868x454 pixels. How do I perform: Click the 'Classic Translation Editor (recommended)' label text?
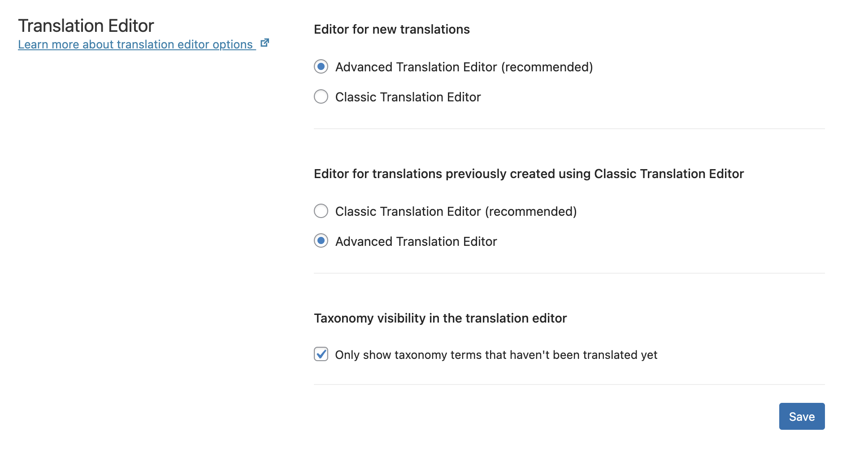pyautogui.click(x=456, y=212)
